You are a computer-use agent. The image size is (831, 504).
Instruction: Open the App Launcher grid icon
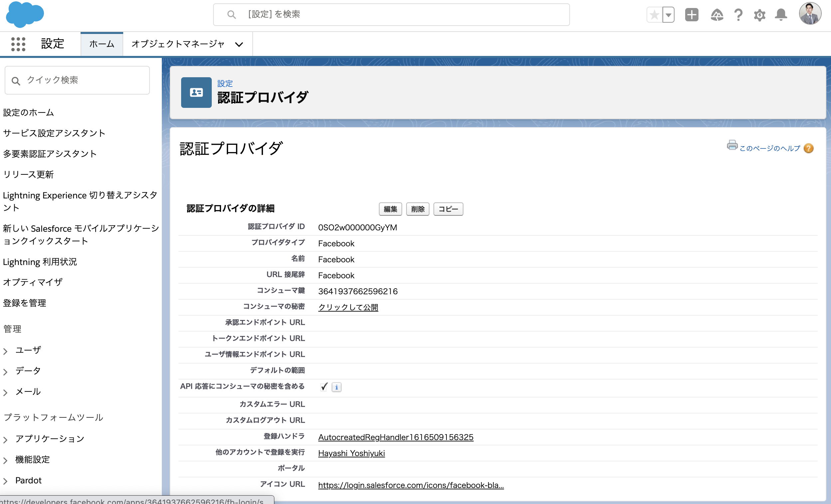tap(18, 44)
